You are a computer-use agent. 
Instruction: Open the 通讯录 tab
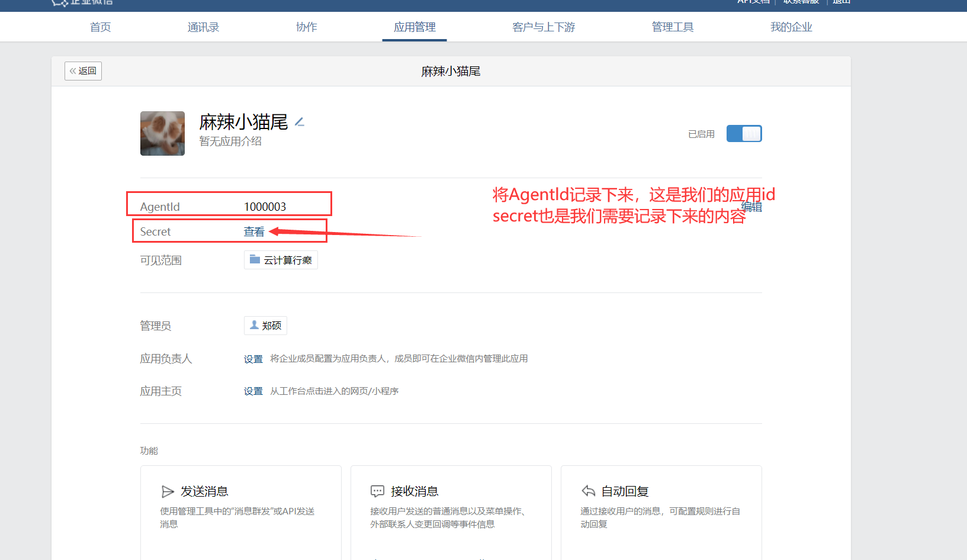[x=203, y=27]
